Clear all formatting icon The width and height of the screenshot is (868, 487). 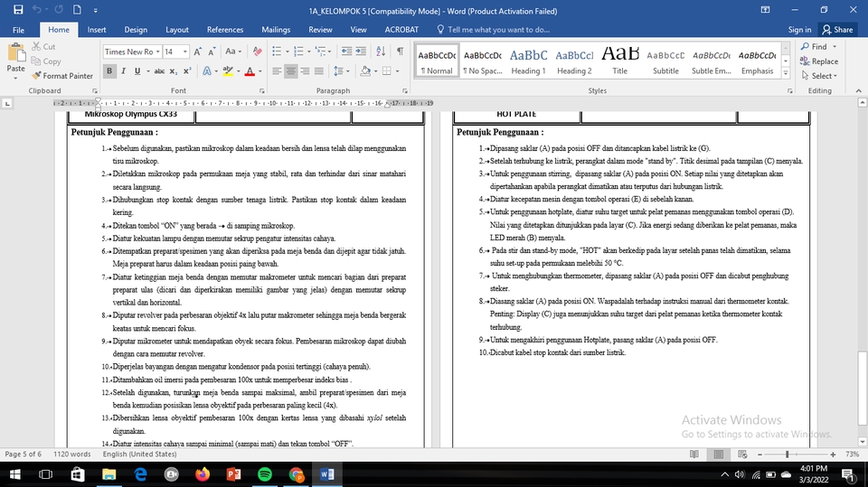pyautogui.click(x=258, y=52)
